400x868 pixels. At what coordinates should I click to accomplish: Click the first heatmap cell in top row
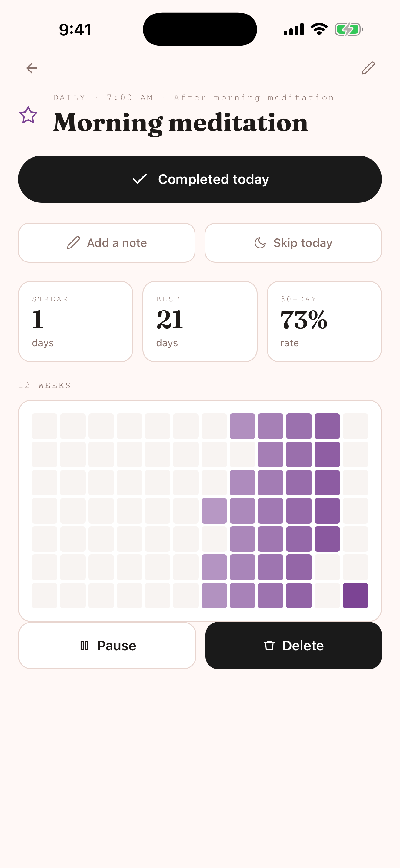point(45,426)
